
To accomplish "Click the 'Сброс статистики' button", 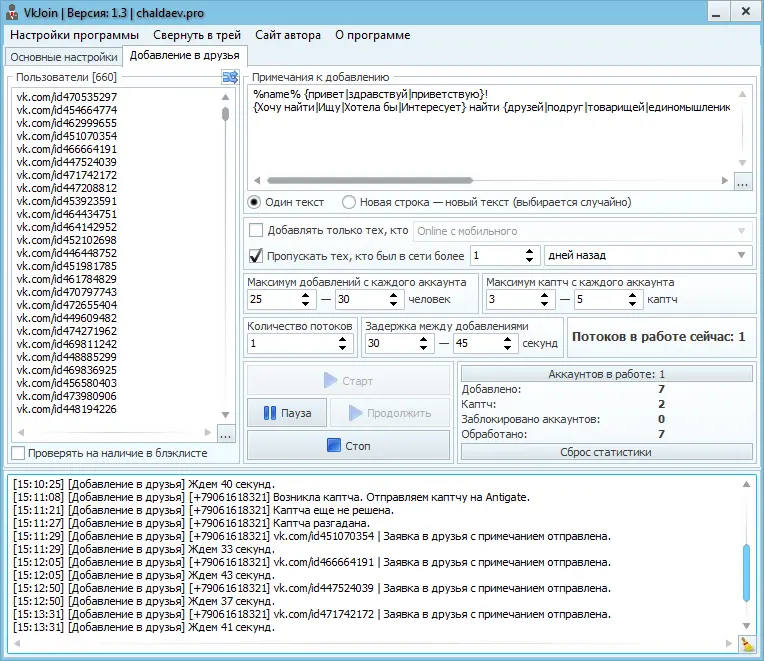I will tap(606, 452).
